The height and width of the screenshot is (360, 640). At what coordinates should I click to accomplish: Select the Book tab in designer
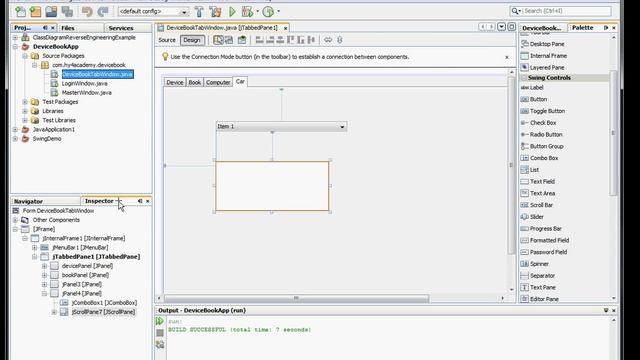click(x=195, y=82)
